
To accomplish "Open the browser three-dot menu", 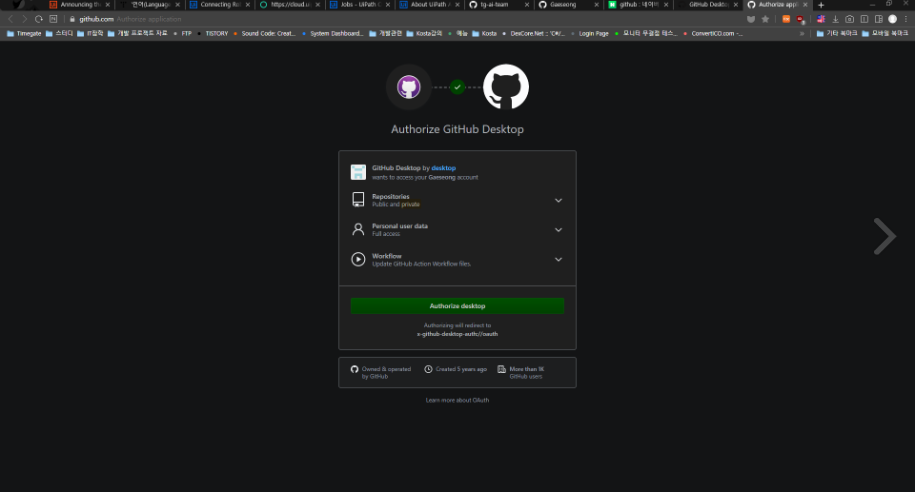I will point(906,19).
